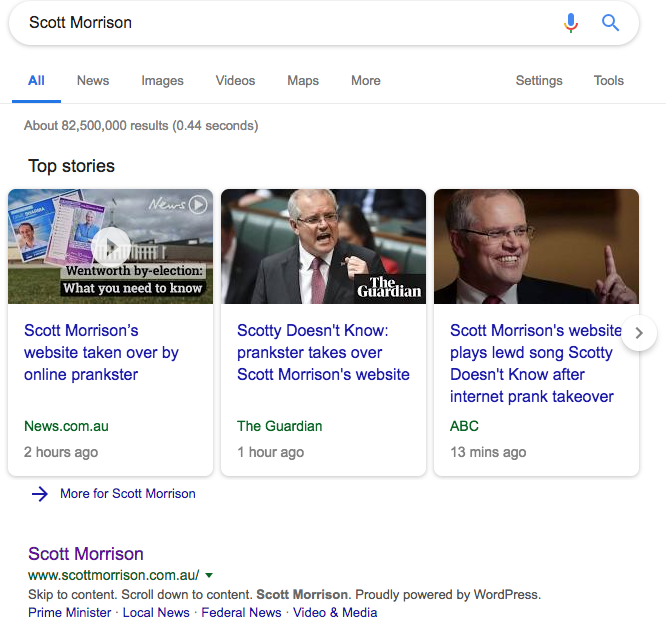Open the Scott Morrison website result title
The height and width of the screenshot is (637, 666).
pos(86,554)
